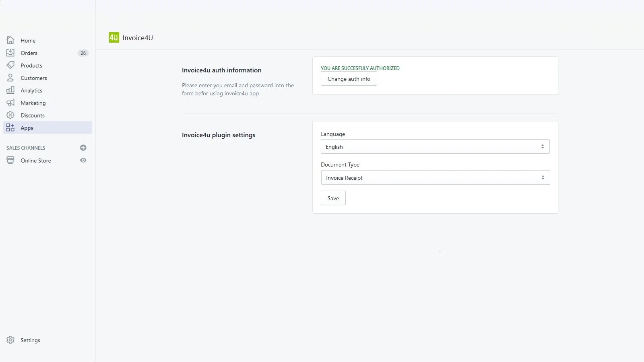Click the Home house icon
Screen dimensions: 644x362
[x=10, y=40]
